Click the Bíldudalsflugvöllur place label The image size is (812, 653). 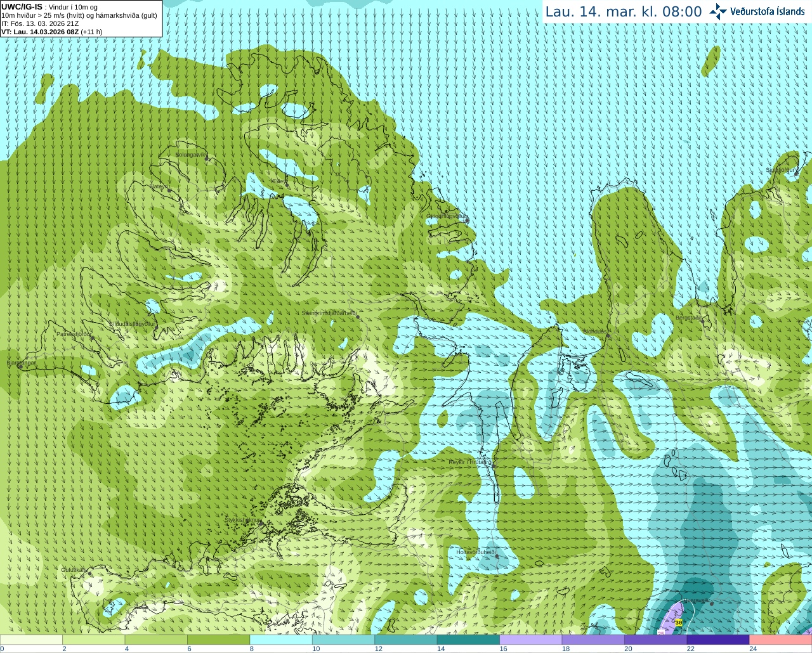click(x=132, y=323)
